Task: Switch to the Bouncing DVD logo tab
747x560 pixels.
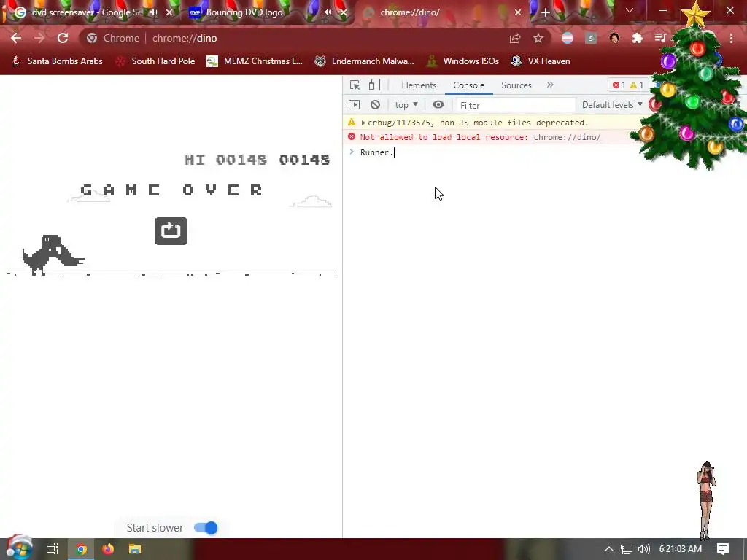Action: coord(244,12)
